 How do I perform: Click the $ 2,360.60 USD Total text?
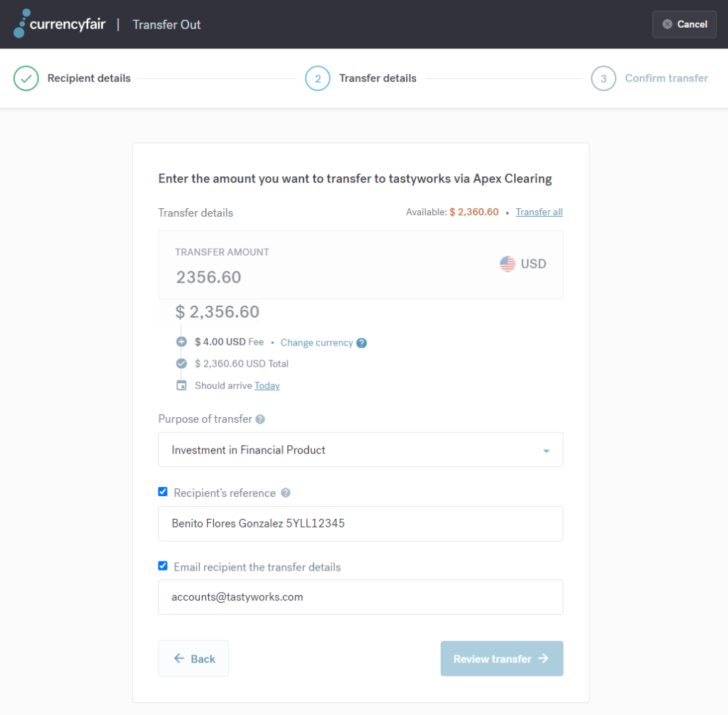242,363
